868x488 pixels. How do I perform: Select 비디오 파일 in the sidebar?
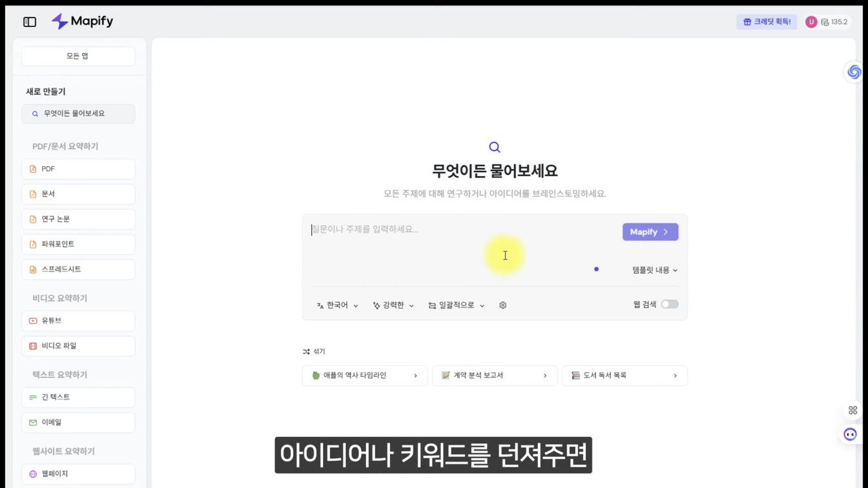coord(78,346)
